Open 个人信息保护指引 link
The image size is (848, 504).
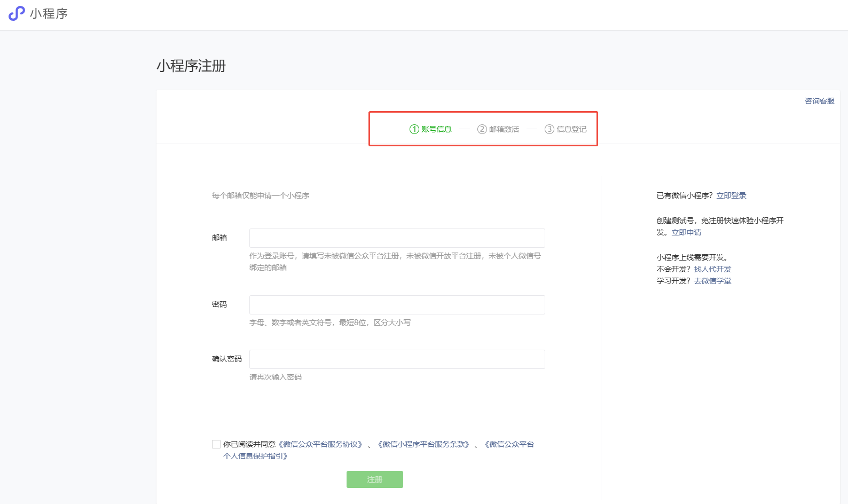tap(255, 456)
